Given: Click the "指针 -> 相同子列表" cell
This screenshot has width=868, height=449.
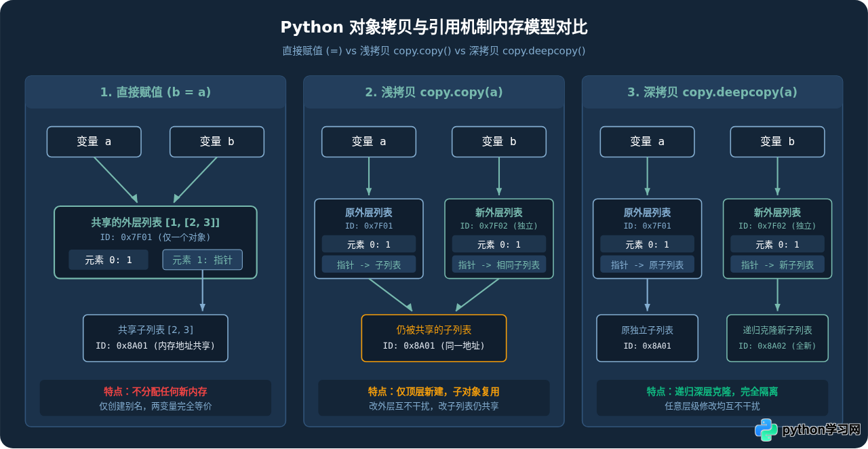Looking at the screenshot, I should (x=499, y=265).
